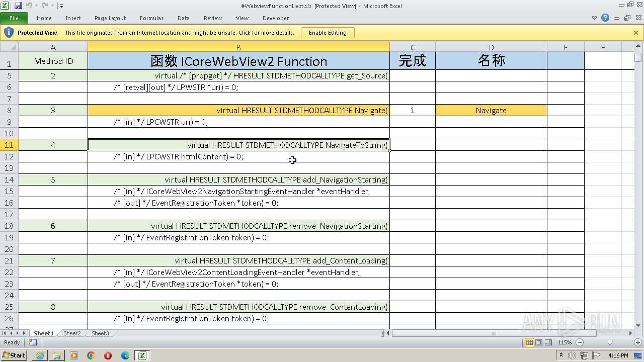Screen dimensions: 644x362
Task: Switch to Page Layout view icon
Action: point(539,342)
